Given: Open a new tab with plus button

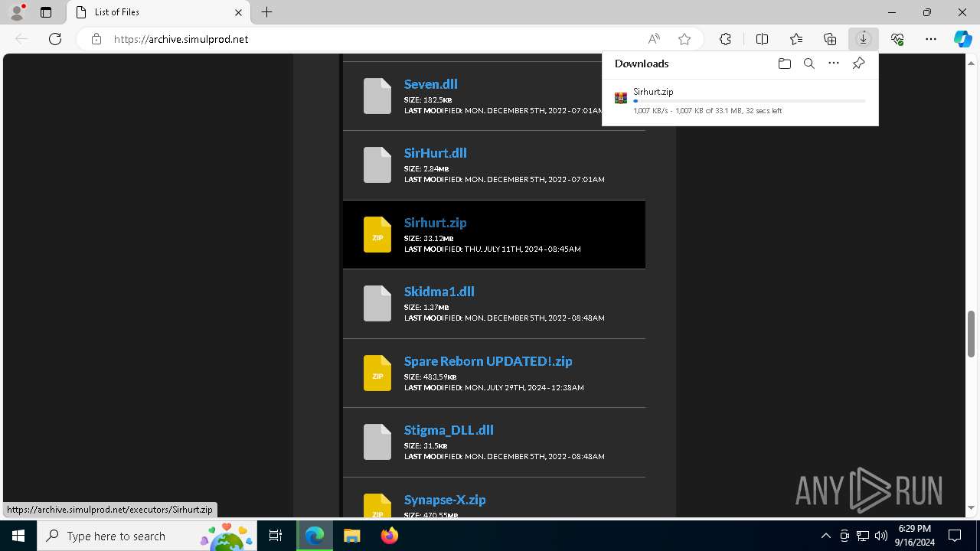Looking at the screenshot, I should tap(266, 12).
